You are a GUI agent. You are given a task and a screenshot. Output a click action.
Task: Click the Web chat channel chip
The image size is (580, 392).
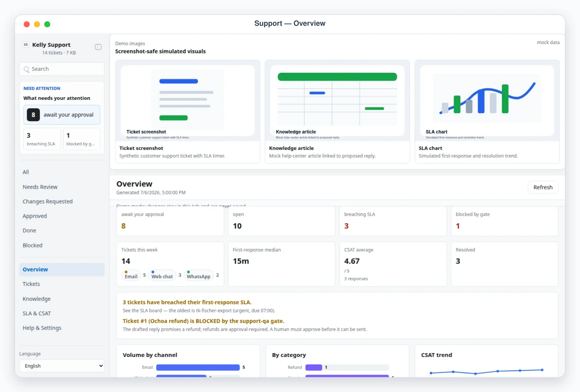point(162,275)
